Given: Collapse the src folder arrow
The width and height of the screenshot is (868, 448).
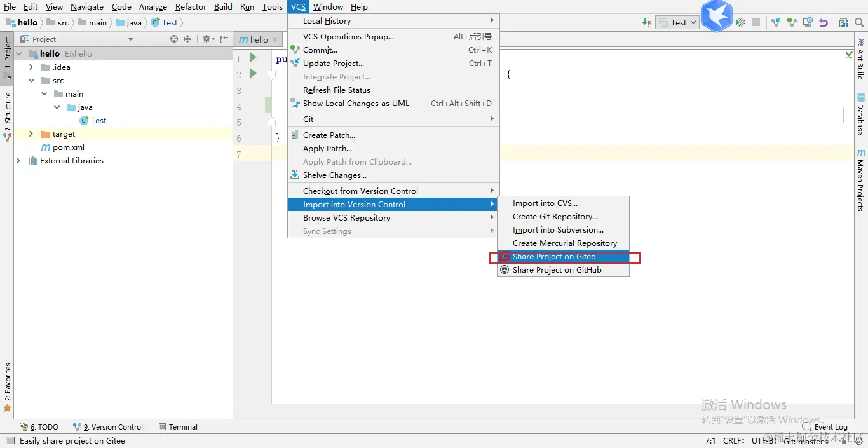Looking at the screenshot, I should coord(31,81).
